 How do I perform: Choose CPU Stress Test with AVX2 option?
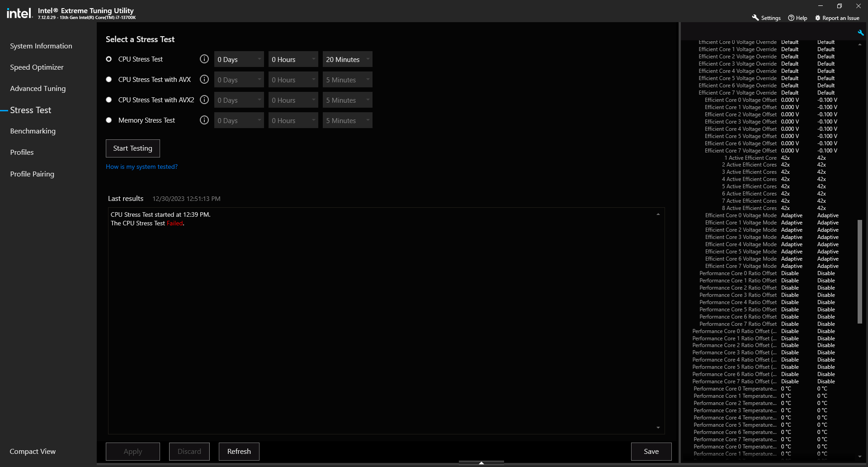pos(108,100)
